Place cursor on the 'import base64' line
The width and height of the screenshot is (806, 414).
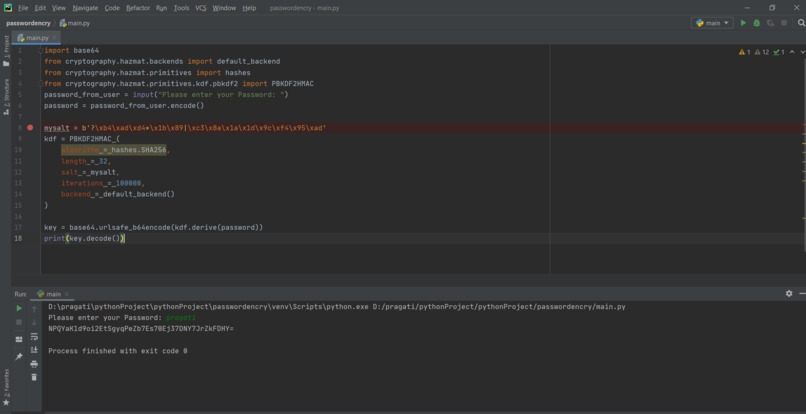coord(71,50)
